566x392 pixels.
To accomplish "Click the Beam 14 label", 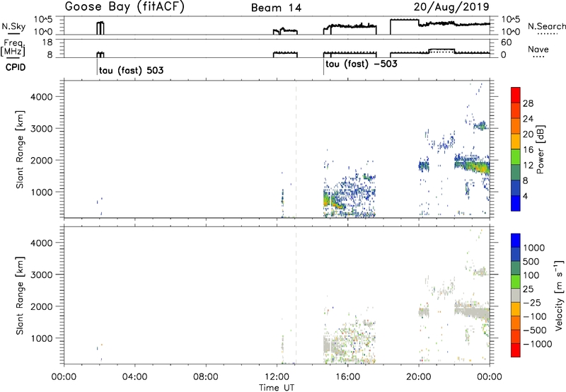I will tap(276, 8).
